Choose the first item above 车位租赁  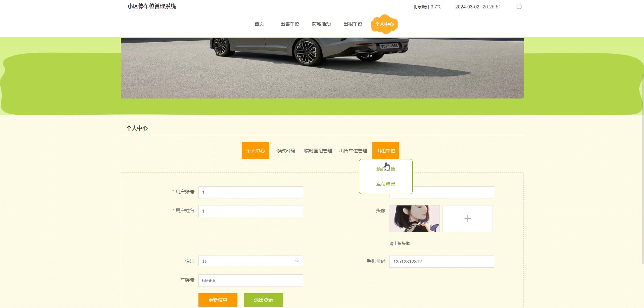pyautogui.click(x=386, y=169)
